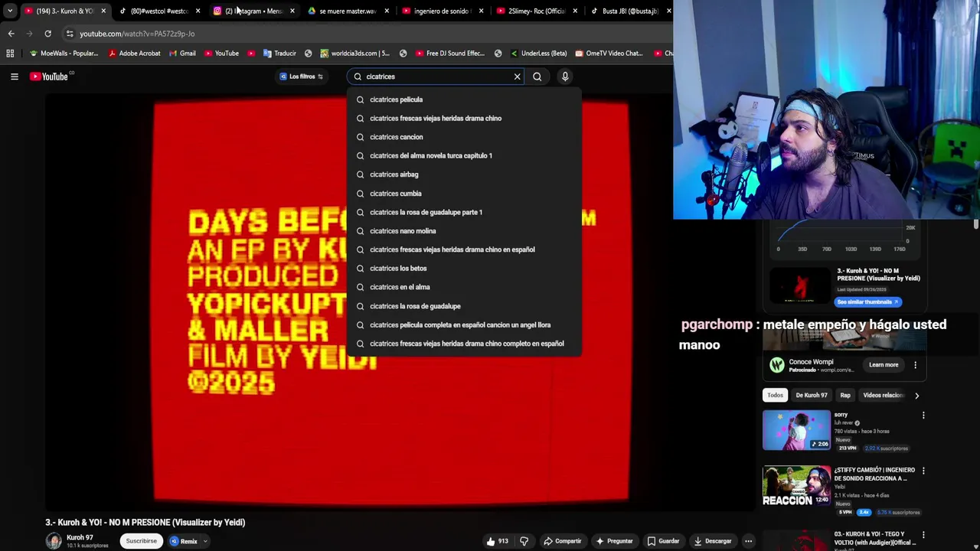Open the UnderLess (Beta) bookmark
The width and height of the screenshot is (980, 551).
(538, 54)
